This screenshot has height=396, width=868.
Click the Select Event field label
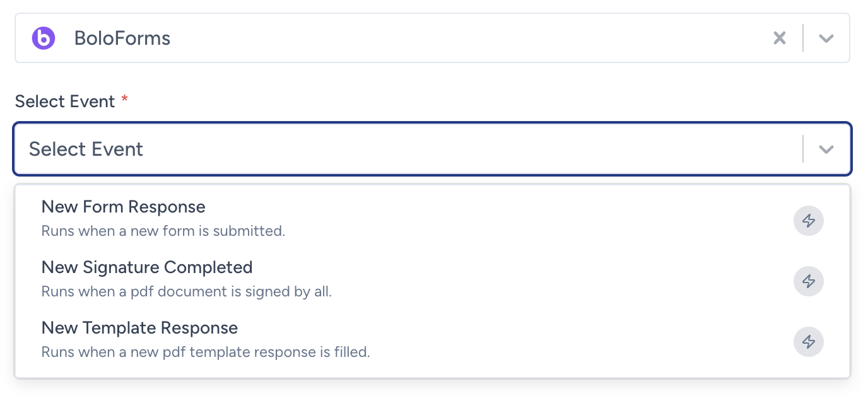pyautogui.click(x=65, y=102)
